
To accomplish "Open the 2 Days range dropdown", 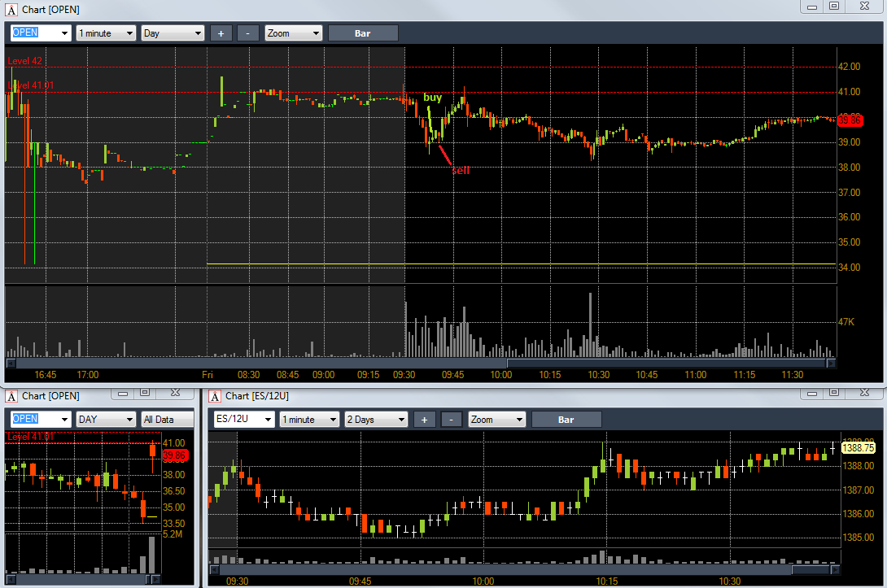I will [x=376, y=420].
